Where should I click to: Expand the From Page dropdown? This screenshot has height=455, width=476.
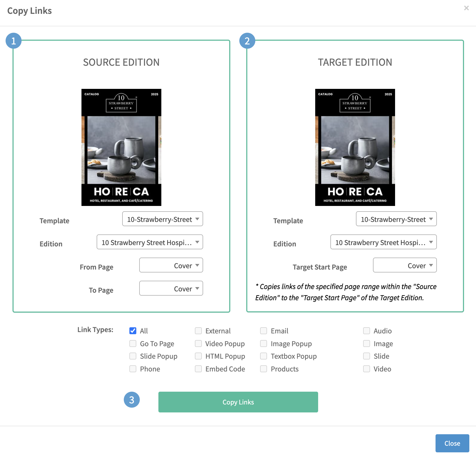171,265
